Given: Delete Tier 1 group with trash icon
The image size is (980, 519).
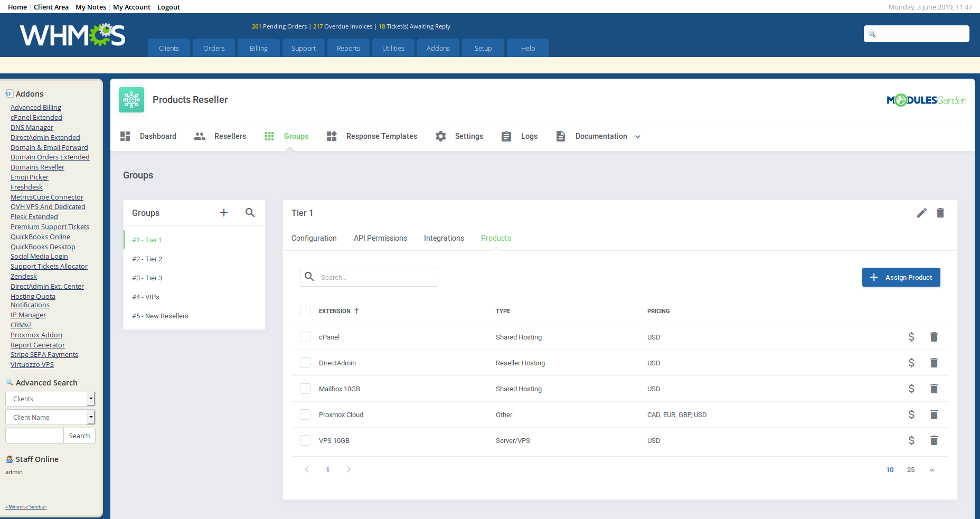Looking at the screenshot, I should [940, 213].
